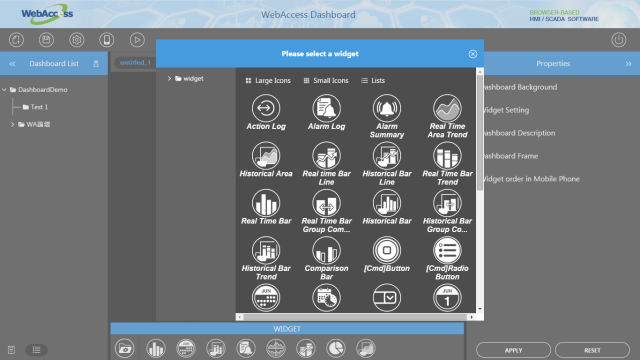Screen dimensions: 640x360
Task: Open Widget Setting section
Action: tap(506, 110)
